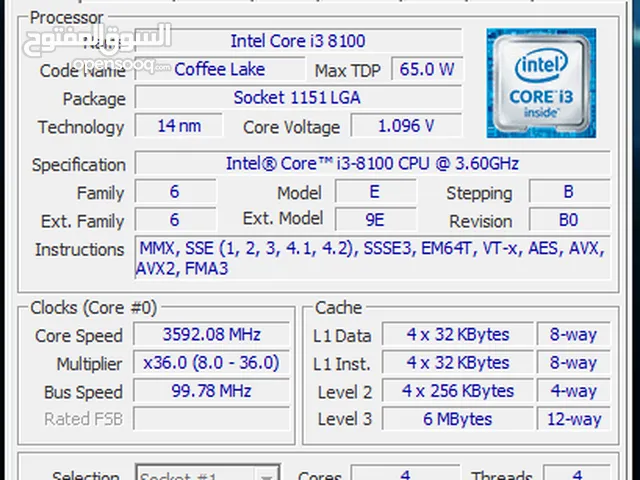This screenshot has width=640, height=480.
Task: Click the Bus Speed '99.78 MHz' value
Action: pos(211,391)
